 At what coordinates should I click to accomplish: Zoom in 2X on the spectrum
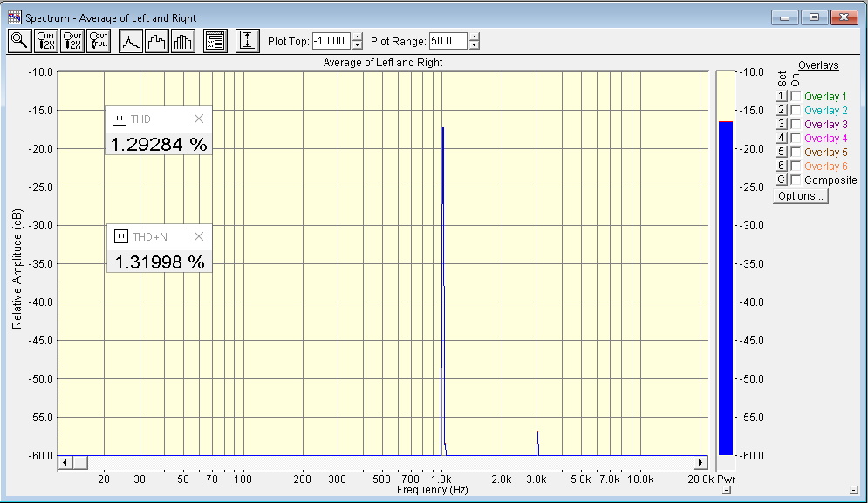tap(45, 41)
